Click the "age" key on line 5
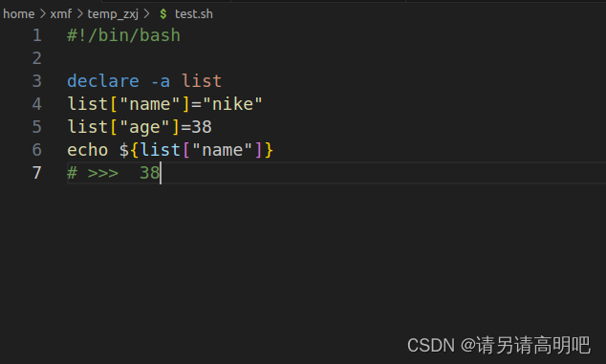 (x=144, y=127)
